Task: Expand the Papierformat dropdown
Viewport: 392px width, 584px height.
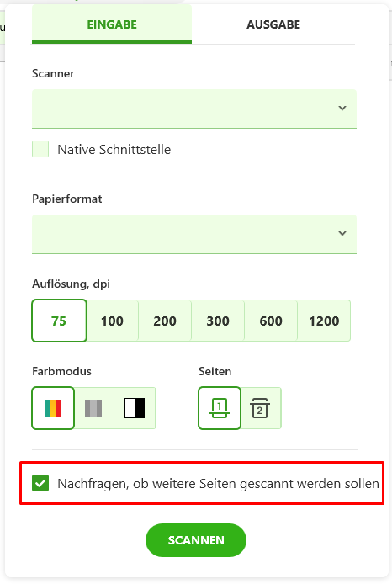Action: pyautogui.click(x=194, y=234)
